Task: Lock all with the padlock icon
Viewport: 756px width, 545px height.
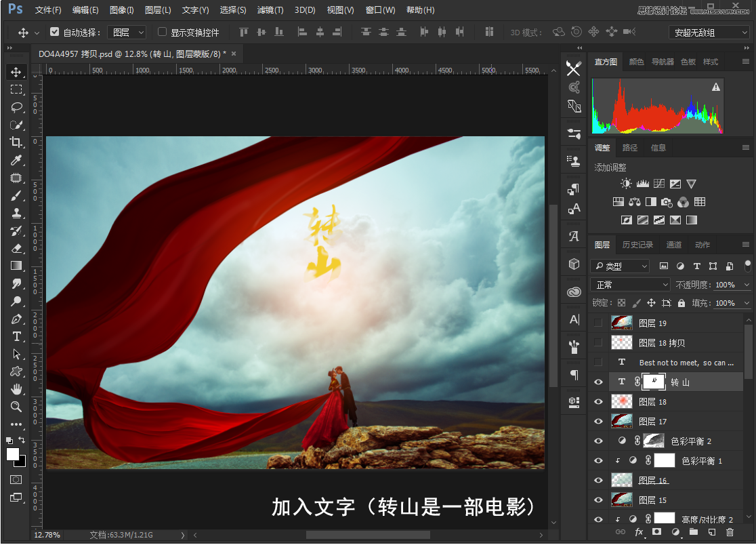Action: pyautogui.click(x=681, y=303)
